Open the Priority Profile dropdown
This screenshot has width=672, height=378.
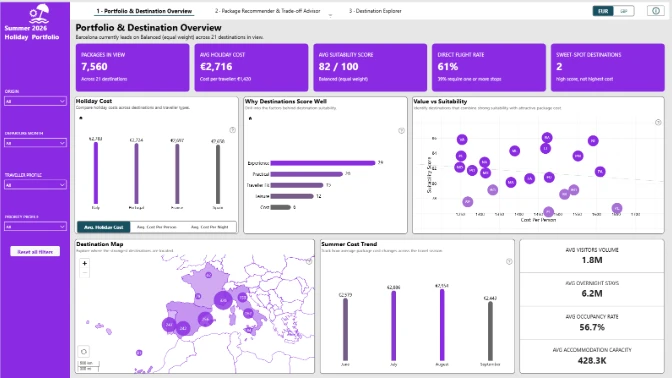pyautogui.click(x=35, y=226)
